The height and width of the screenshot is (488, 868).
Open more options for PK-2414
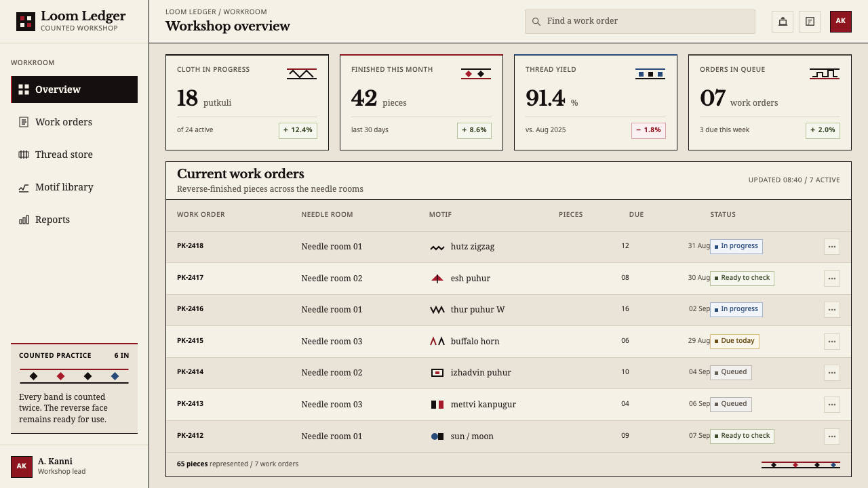pos(832,373)
